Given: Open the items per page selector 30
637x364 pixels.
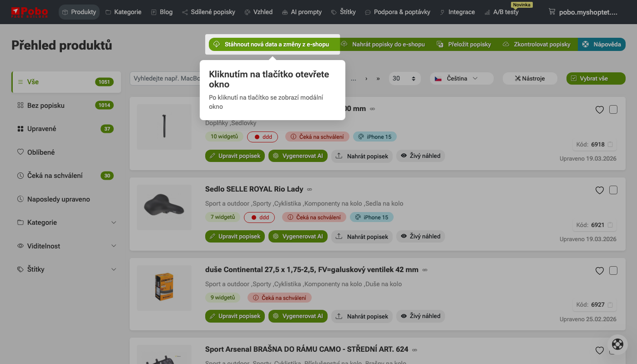Looking at the screenshot, I should 404,78.
